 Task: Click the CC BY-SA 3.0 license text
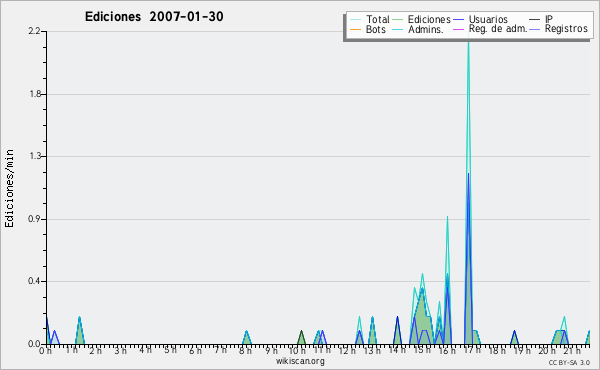(x=569, y=362)
